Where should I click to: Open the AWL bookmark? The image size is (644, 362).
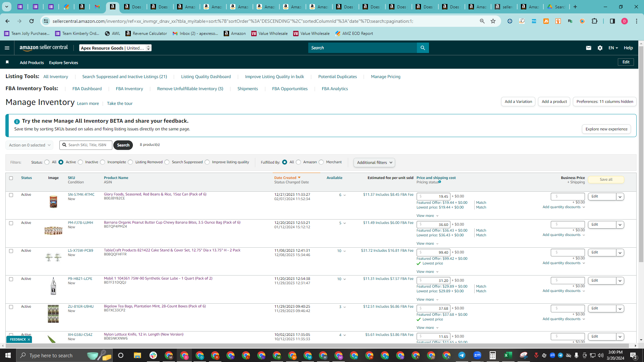tap(112, 34)
